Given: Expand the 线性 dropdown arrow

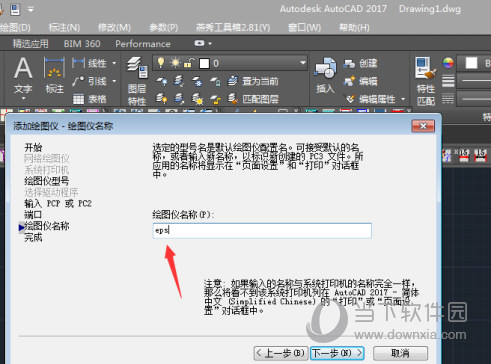Looking at the screenshot, I should (x=114, y=63).
